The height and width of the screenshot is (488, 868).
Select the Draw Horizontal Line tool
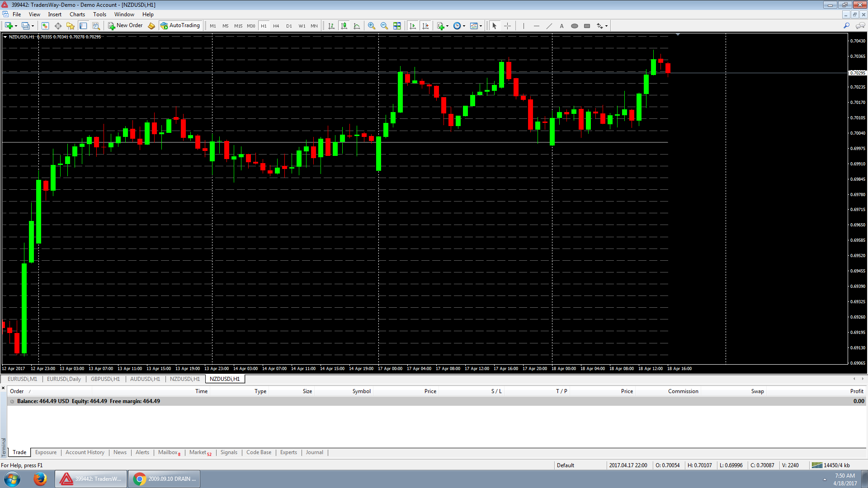pyautogui.click(x=536, y=26)
